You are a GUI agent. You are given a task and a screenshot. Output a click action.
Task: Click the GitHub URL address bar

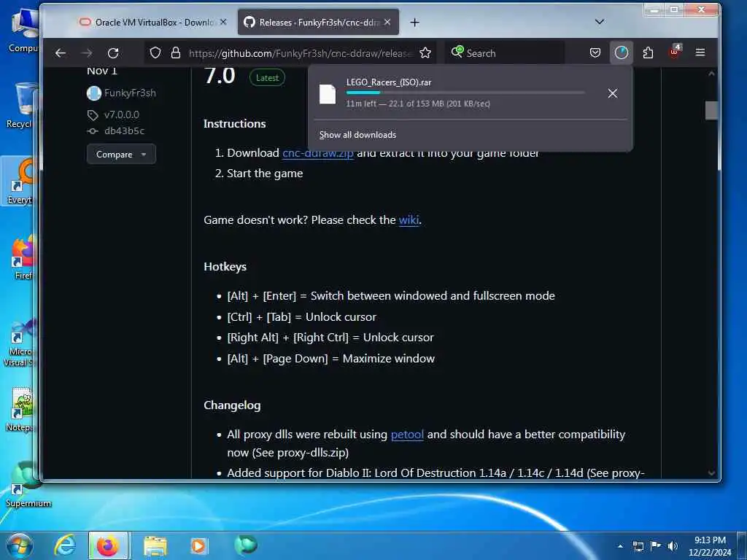click(299, 52)
